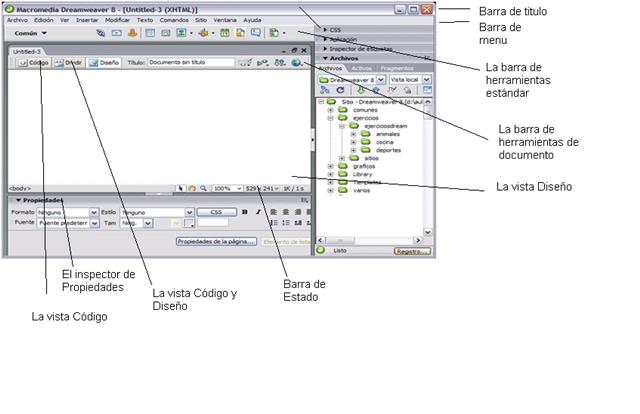Viewport: 640px width, 414px height.
Task: Click the unordered list icon in Propiedades
Action: click(273, 223)
